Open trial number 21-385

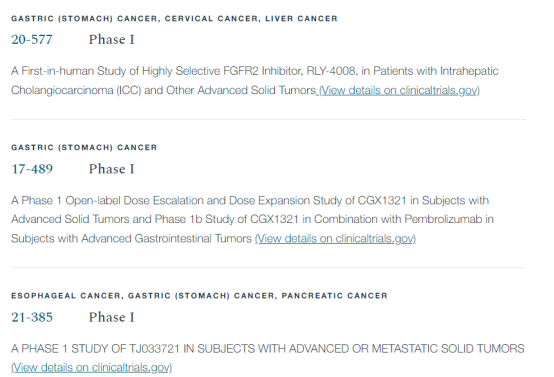click(x=32, y=317)
